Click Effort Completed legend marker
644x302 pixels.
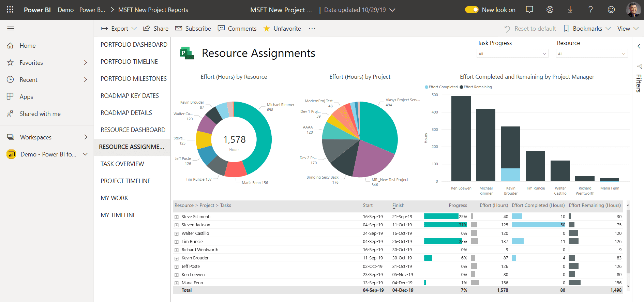pos(426,87)
